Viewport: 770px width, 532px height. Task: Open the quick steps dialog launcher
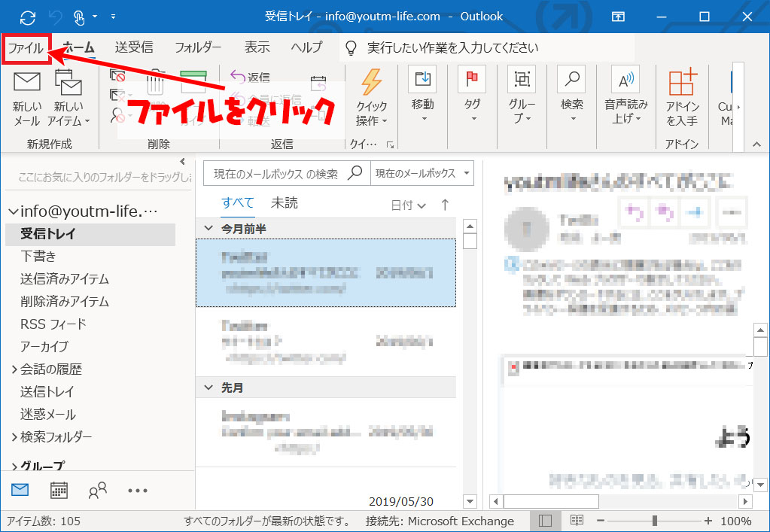(390, 144)
